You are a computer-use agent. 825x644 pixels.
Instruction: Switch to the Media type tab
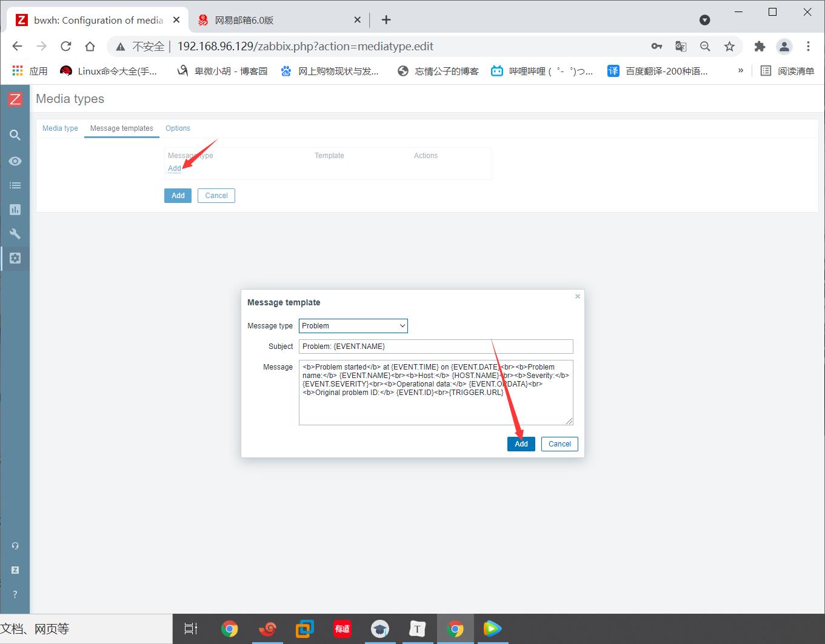tap(60, 128)
